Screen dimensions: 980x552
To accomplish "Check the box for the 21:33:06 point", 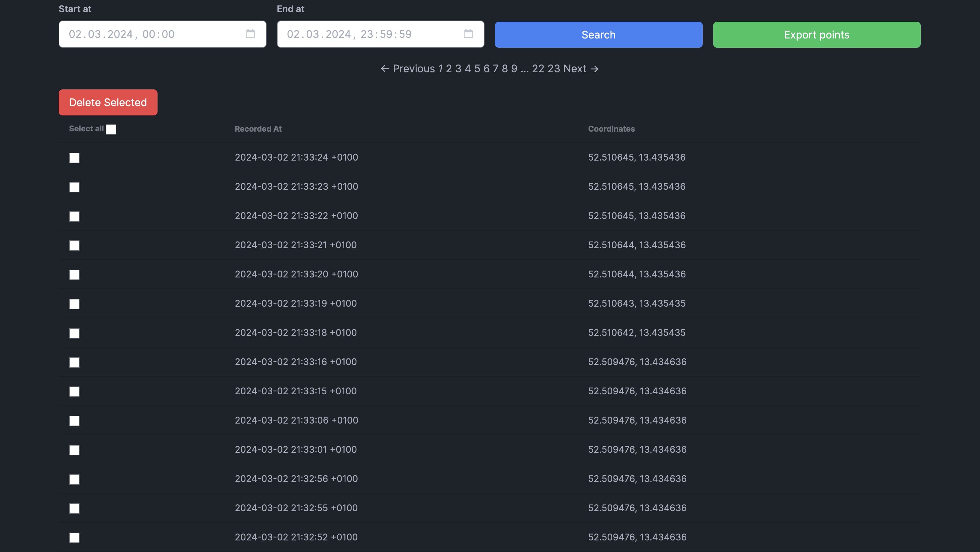I will (74, 421).
